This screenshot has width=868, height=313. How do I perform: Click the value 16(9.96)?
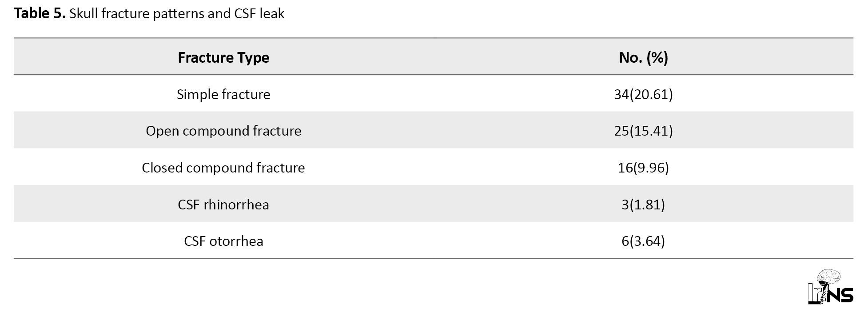pyautogui.click(x=643, y=168)
